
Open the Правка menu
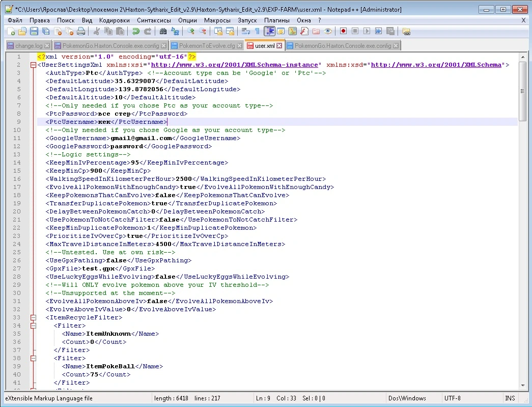click(40, 20)
